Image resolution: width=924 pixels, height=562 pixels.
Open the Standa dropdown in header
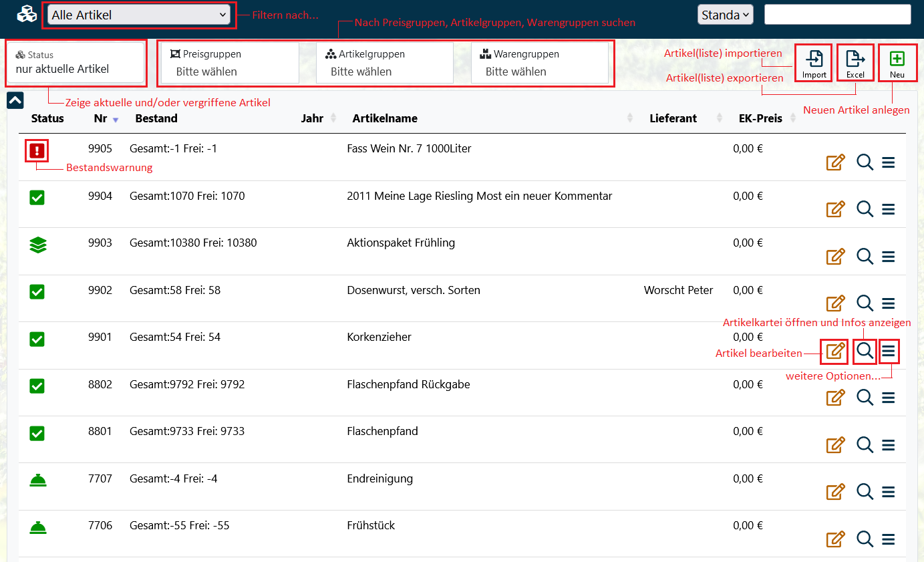[725, 15]
